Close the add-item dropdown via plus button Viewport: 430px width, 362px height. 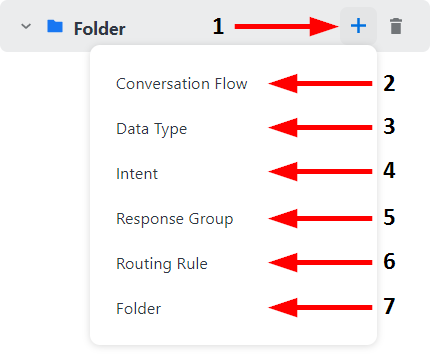click(x=358, y=26)
